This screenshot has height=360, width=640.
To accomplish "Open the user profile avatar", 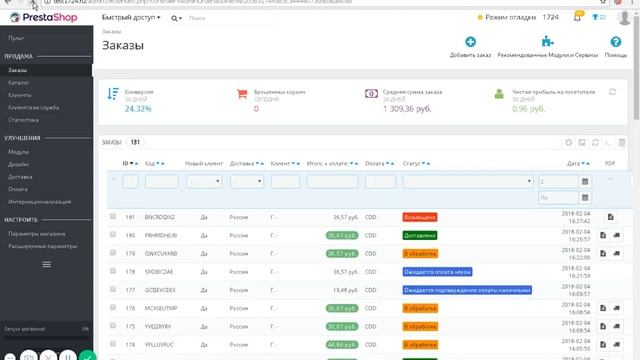I will coord(624,18).
